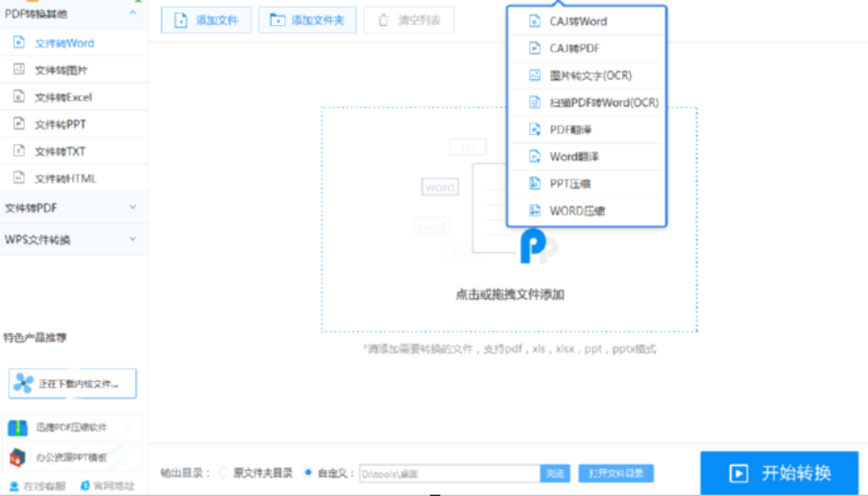This screenshot has height=496, width=868.
Task: Click the 办公资源PPT模板 product icon
Action: [17, 457]
